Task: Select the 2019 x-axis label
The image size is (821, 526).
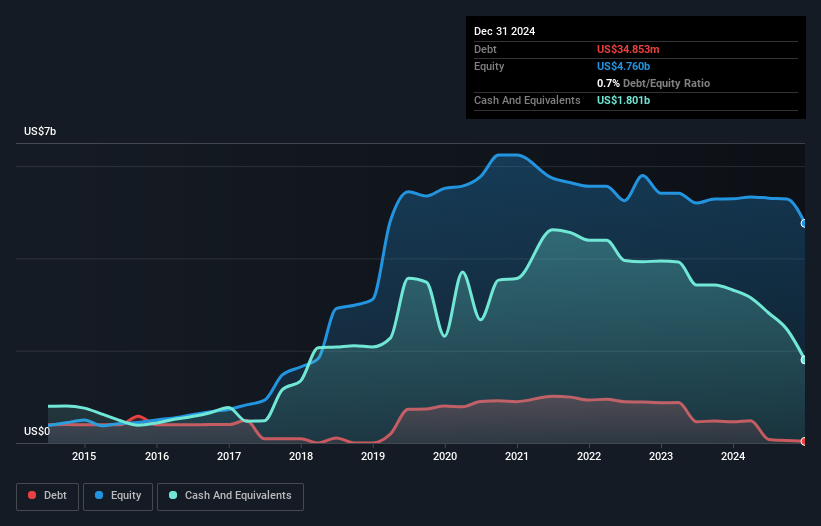Action: [373, 456]
